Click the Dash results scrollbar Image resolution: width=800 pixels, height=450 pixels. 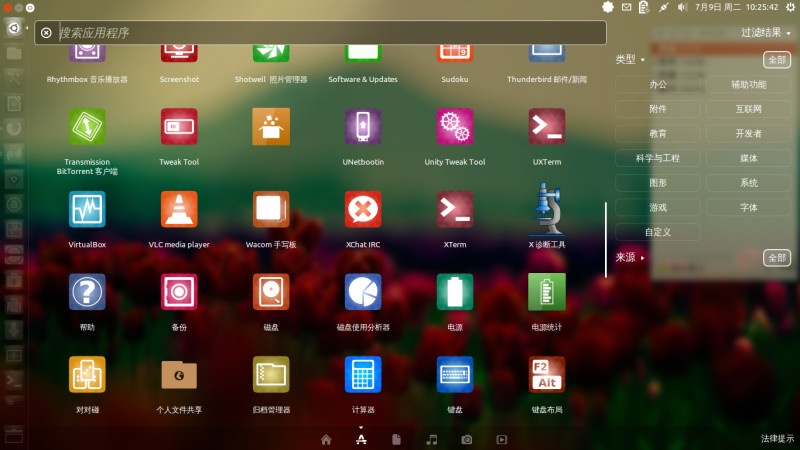pos(606,240)
